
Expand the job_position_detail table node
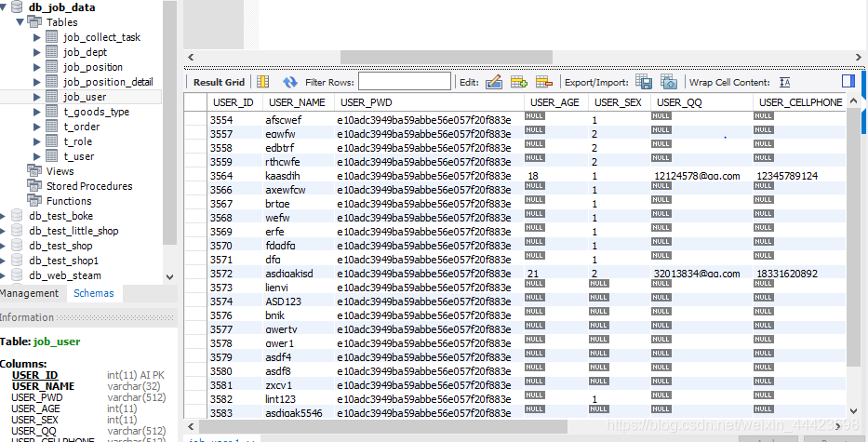[x=37, y=82]
